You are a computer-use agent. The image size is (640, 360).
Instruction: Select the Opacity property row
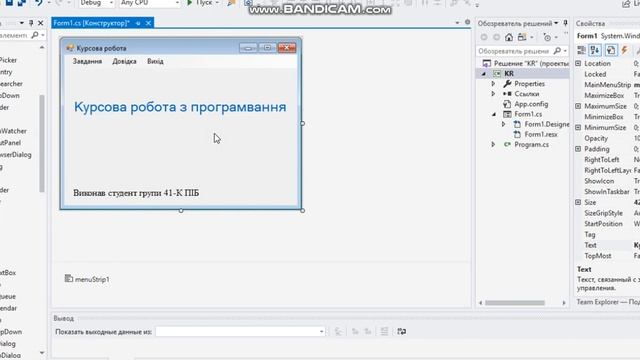click(607, 138)
